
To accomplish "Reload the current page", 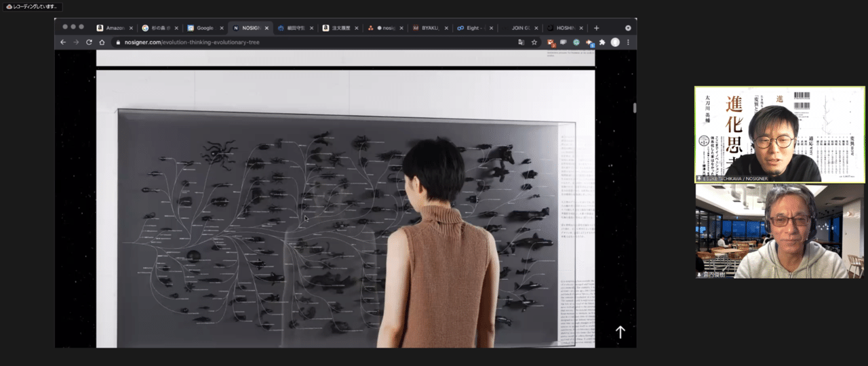I will (89, 42).
